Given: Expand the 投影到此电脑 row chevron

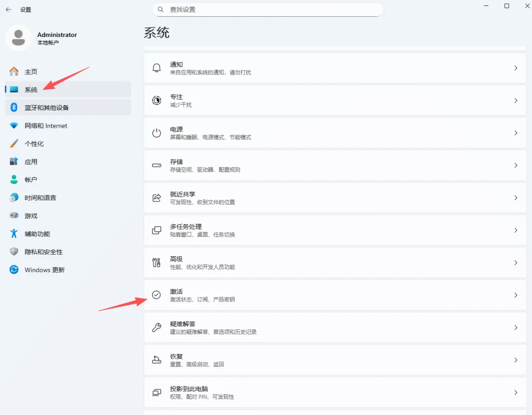Looking at the screenshot, I should (x=516, y=392).
